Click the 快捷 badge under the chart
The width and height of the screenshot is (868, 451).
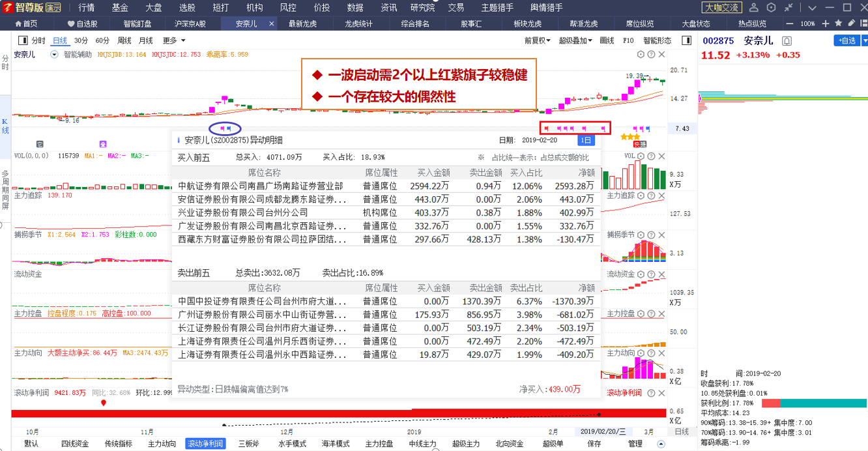click(639, 144)
